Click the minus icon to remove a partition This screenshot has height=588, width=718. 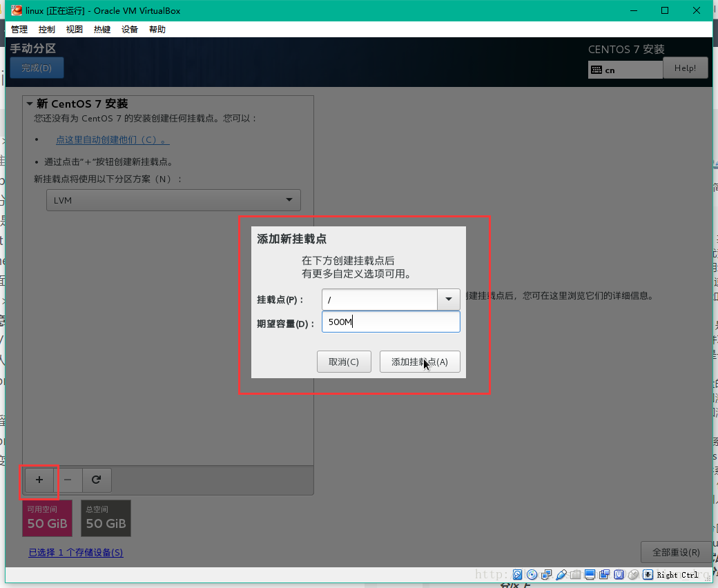tap(68, 480)
